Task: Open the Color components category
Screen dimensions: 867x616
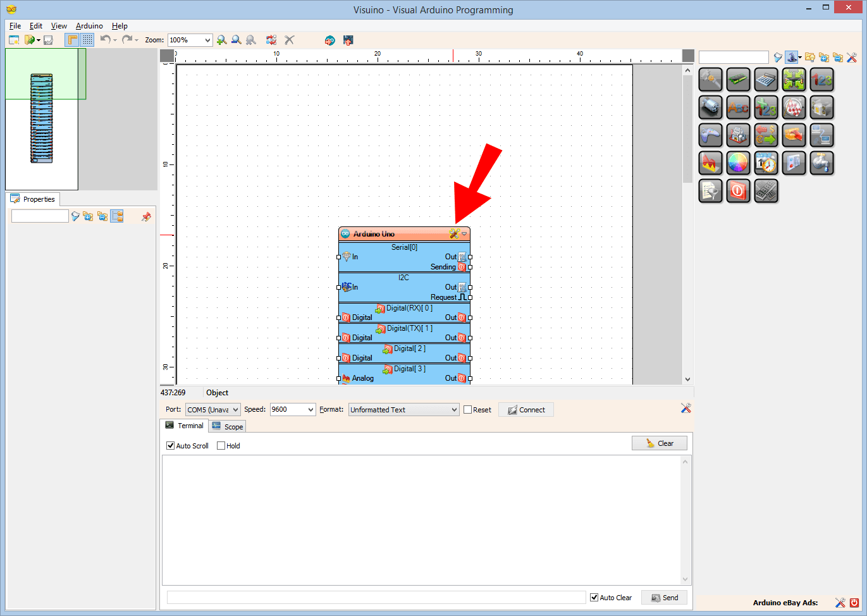Action: (738, 163)
